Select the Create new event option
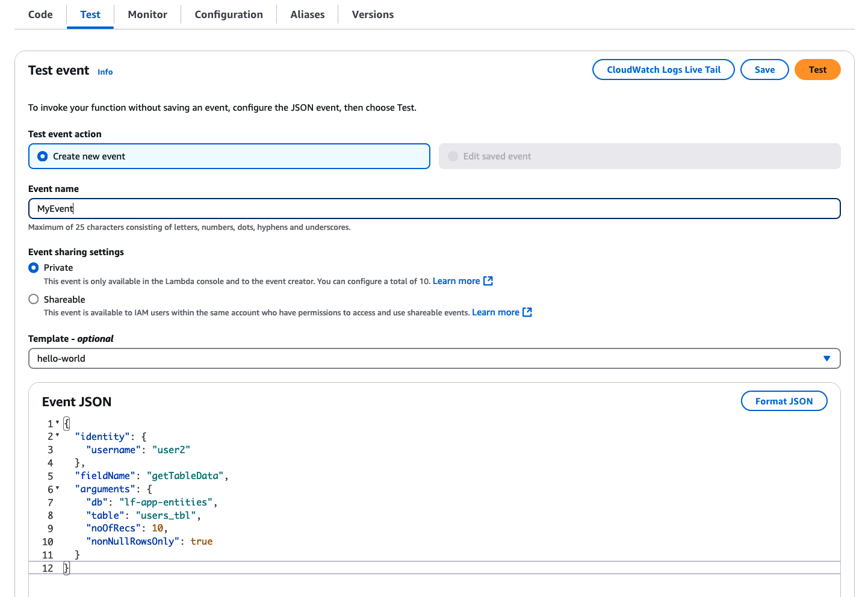Viewport: 868px width, 597px height. tap(42, 156)
